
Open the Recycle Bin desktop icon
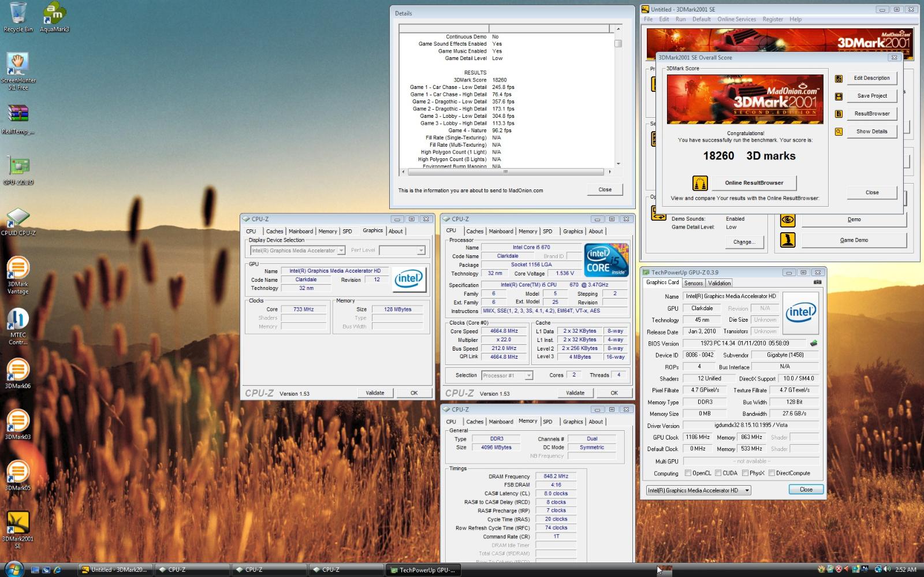(x=18, y=17)
